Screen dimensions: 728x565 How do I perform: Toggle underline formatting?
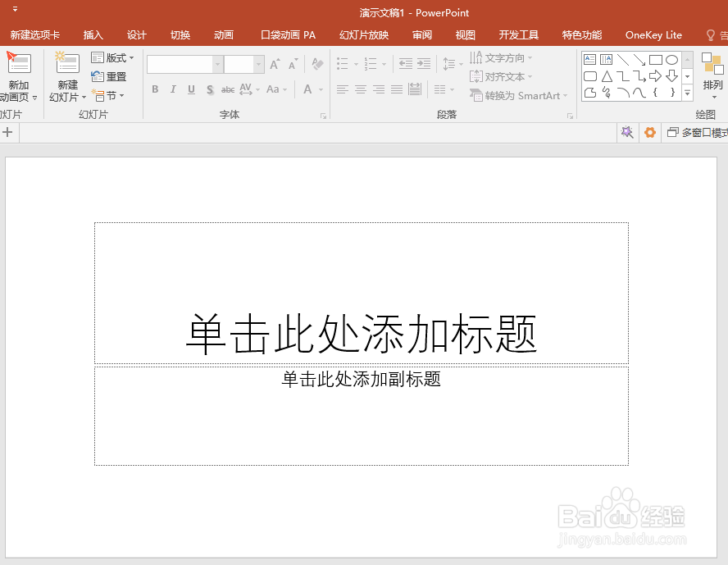coord(191,89)
